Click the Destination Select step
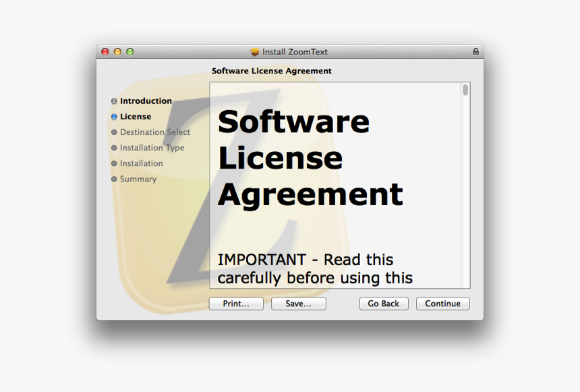Image resolution: width=580 pixels, height=392 pixels. pos(155,132)
